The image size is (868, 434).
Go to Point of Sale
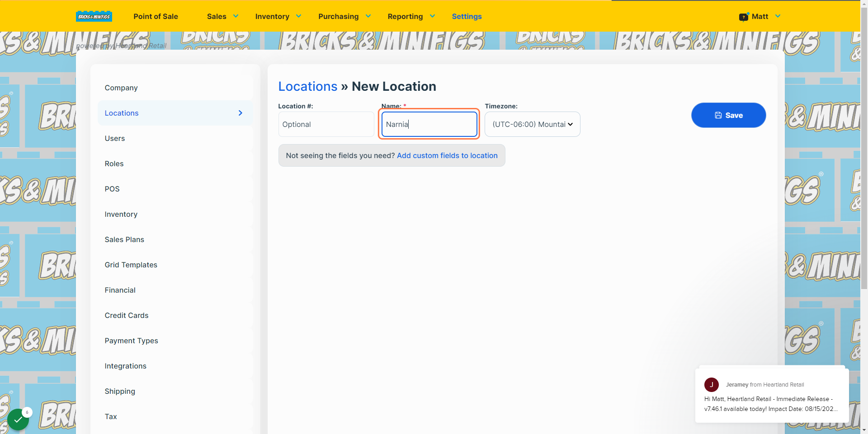156,16
